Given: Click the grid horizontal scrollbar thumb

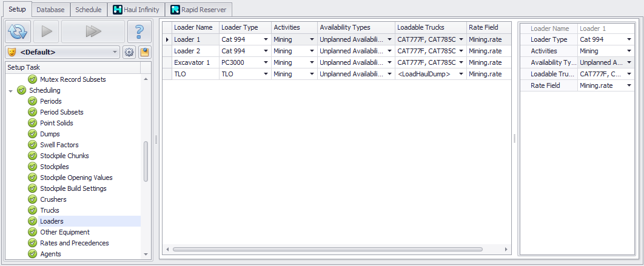Looking at the screenshot, I should tap(327, 249).
